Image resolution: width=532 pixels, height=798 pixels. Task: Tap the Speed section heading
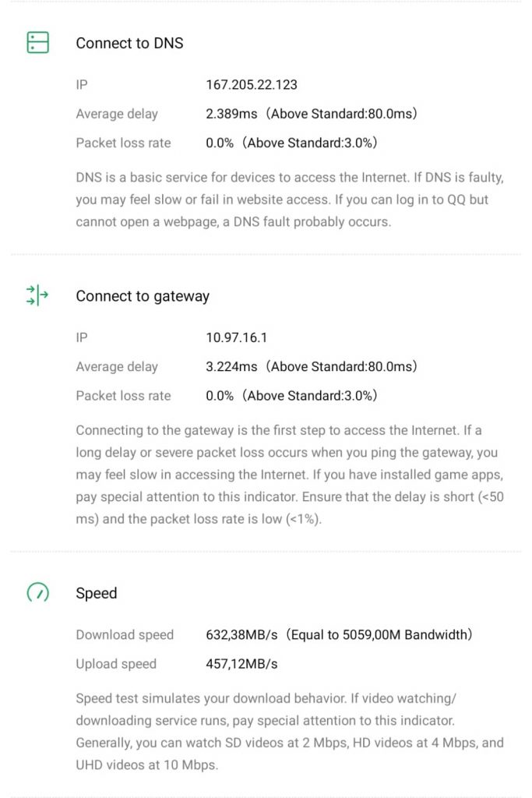coord(96,593)
